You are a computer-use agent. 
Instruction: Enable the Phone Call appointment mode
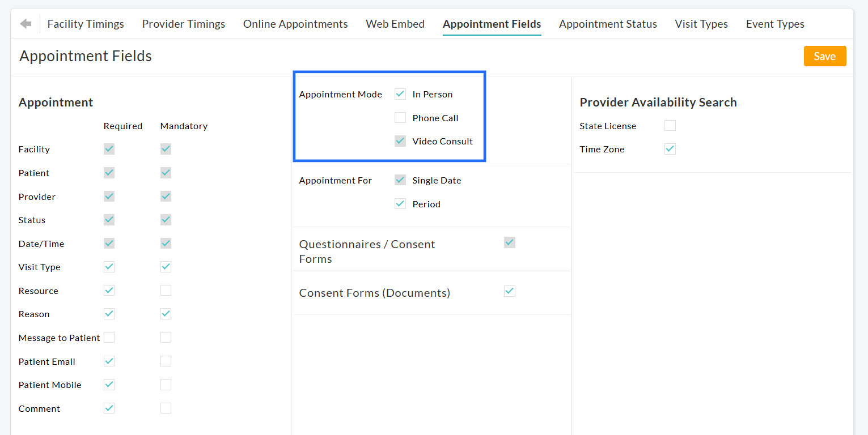[x=400, y=117]
